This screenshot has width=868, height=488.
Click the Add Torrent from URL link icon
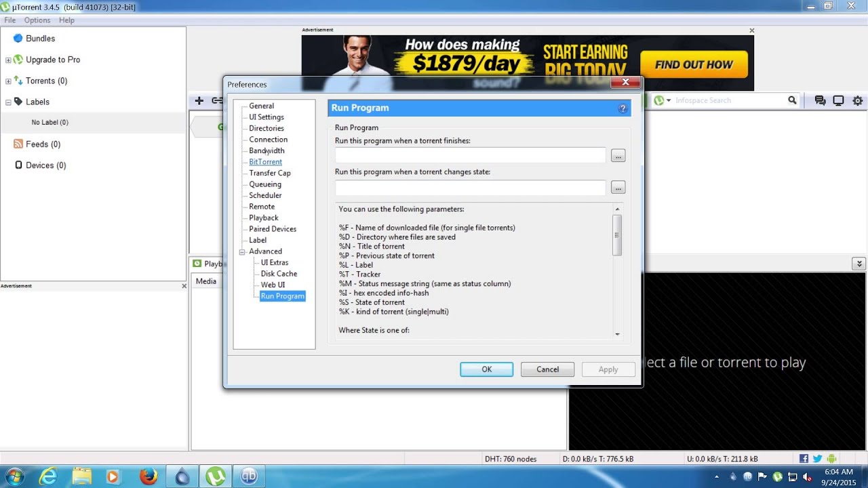[x=217, y=100]
